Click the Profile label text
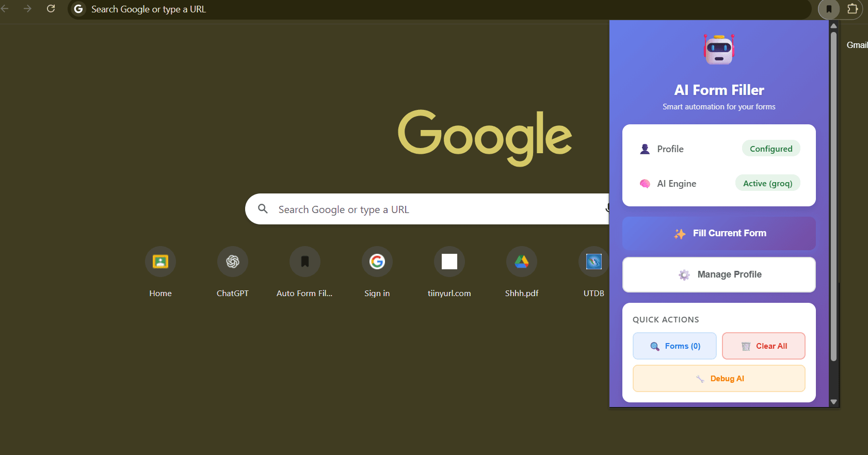 click(670, 149)
